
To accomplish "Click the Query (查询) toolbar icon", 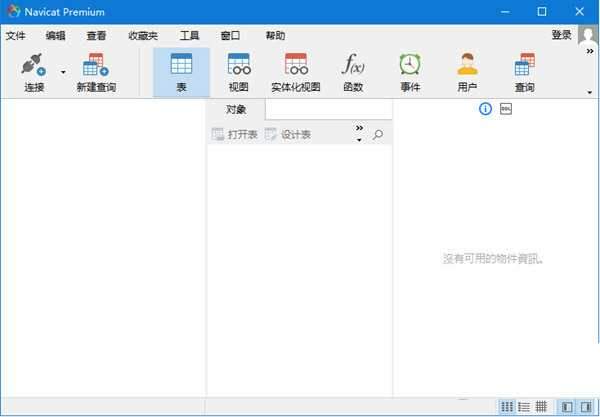I will (x=524, y=68).
